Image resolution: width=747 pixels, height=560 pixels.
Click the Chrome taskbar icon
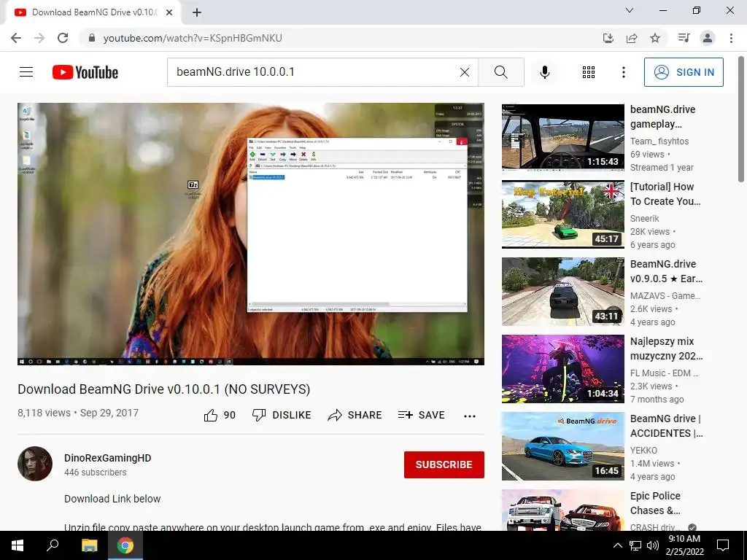(x=125, y=545)
